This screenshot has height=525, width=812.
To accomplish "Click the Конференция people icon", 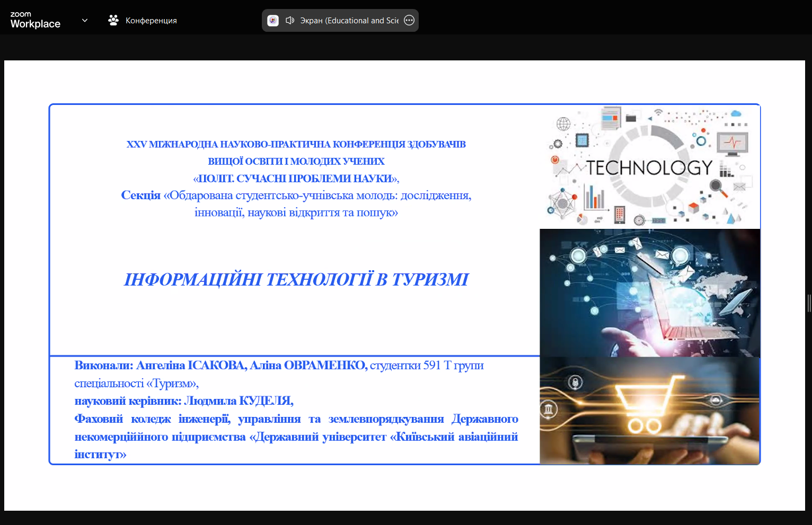I will click(x=113, y=20).
